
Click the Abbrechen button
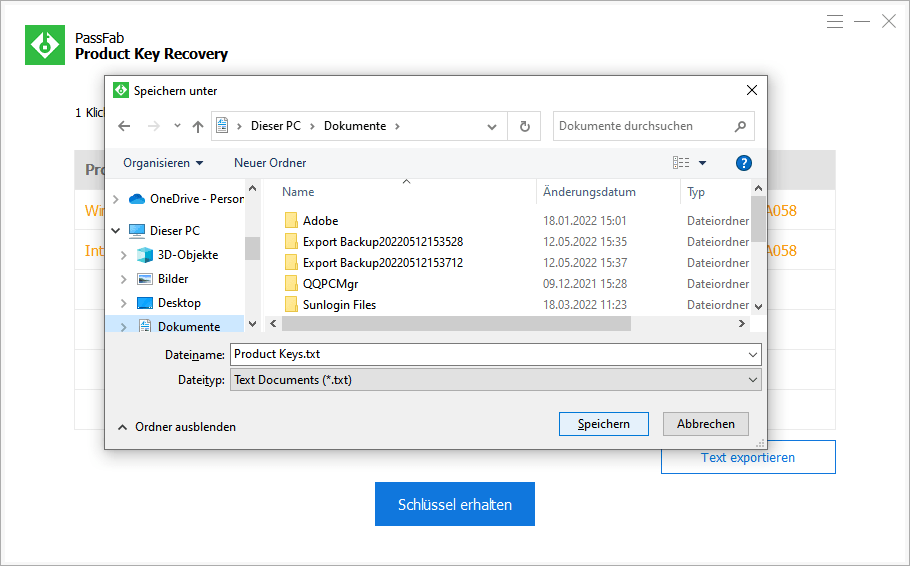706,424
